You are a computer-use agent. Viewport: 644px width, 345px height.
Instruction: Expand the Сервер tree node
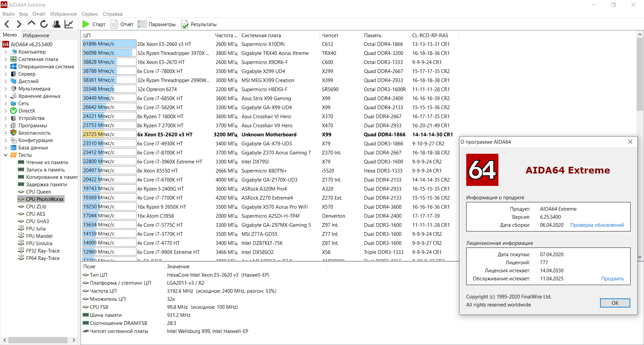(x=6, y=74)
